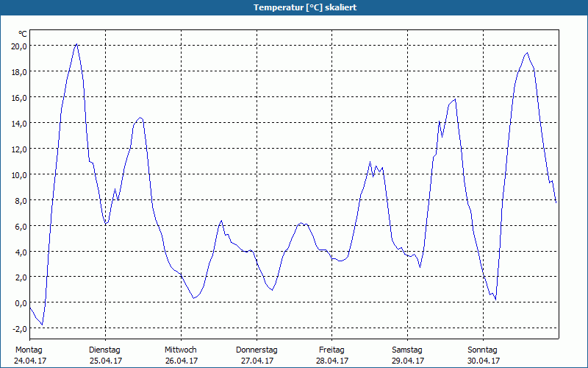The image size is (588, 368).
Task: Select the 10,0 y-axis label
Action: [19, 174]
